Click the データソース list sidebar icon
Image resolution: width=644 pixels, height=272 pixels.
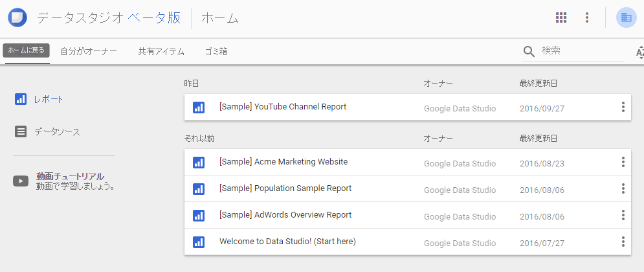tap(21, 131)
